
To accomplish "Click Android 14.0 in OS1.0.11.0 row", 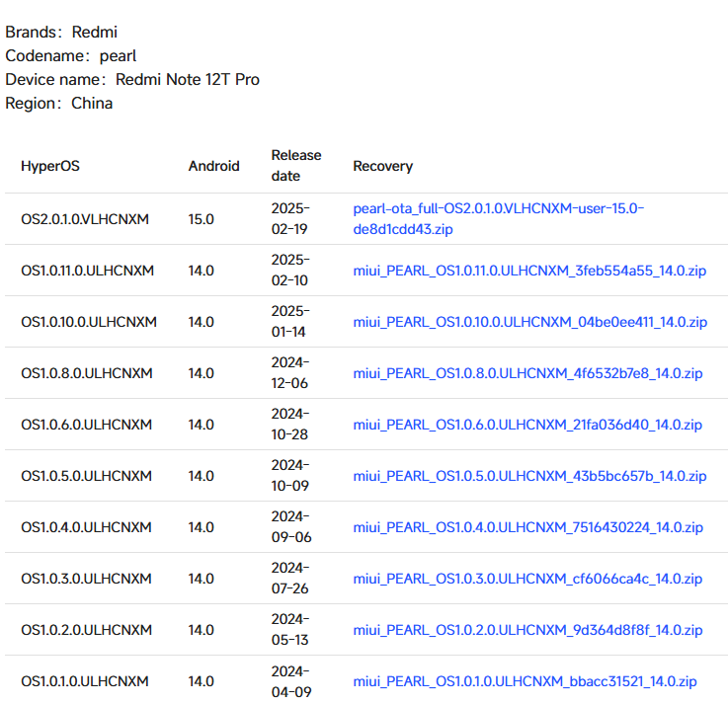I will (201, 271).
